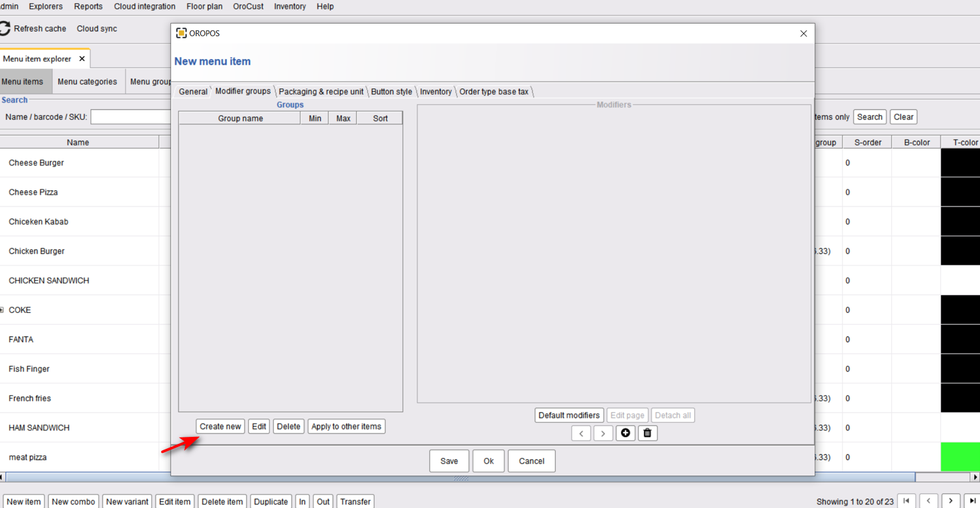Click the green T-color cell for meat pizza
980x508 pixels.
(960, 457)
